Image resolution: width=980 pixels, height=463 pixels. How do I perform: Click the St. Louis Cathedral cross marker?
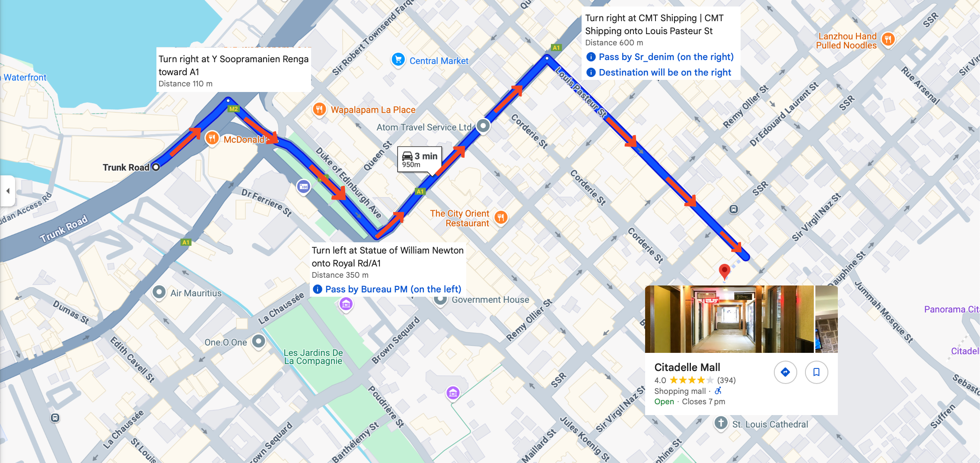[x=721, y=423]
